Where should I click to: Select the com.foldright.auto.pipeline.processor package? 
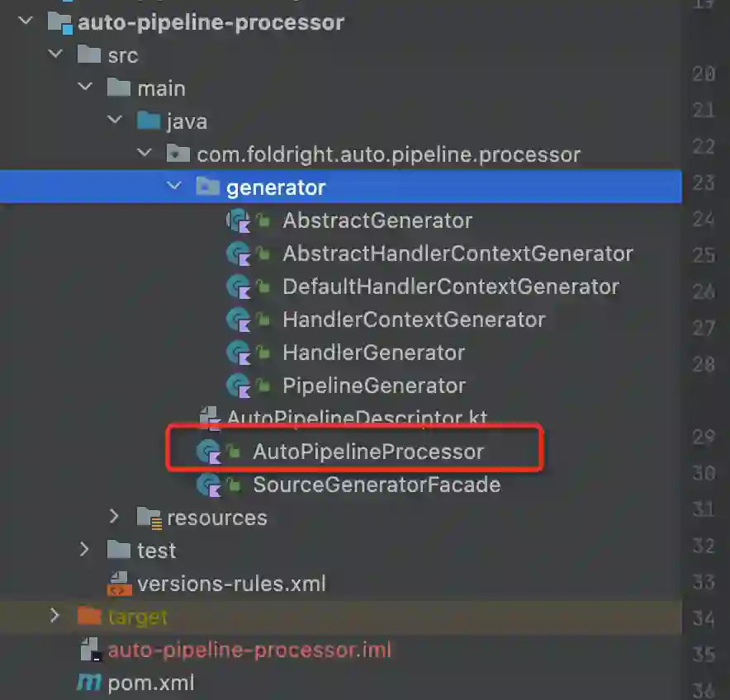tap(388, 154)
